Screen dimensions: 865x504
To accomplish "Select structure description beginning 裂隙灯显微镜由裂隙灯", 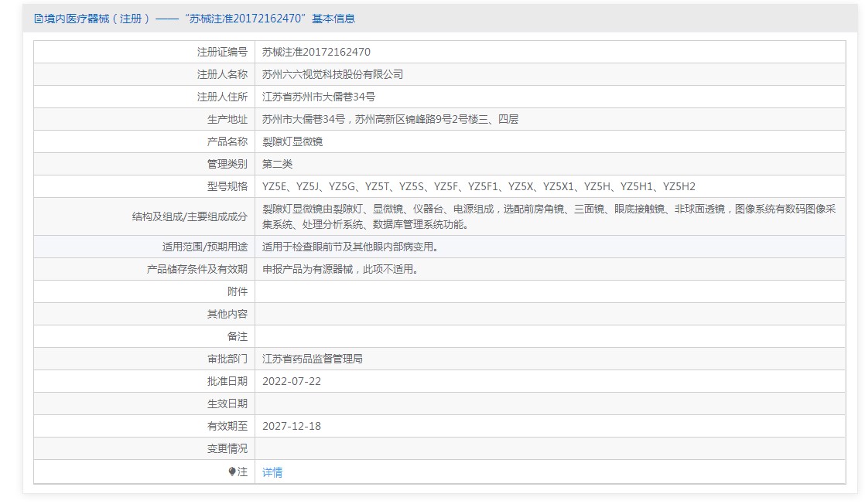I will [x=549, y=216].
